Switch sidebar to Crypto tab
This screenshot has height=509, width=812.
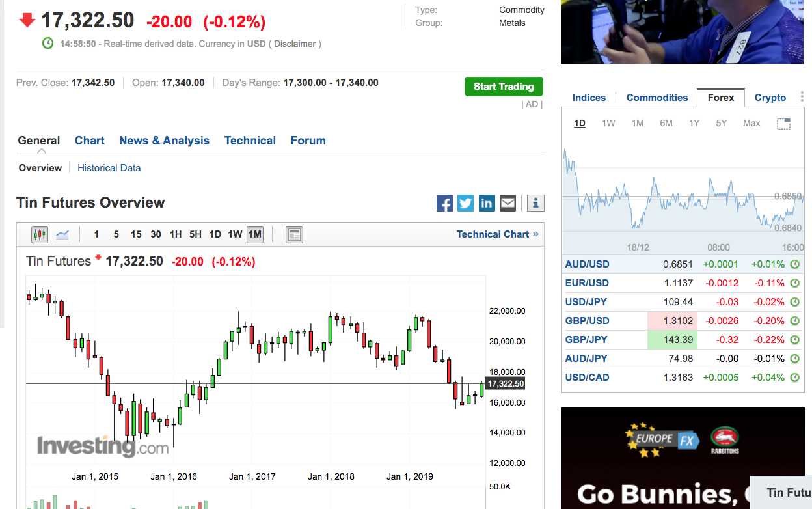pos(770,98)
